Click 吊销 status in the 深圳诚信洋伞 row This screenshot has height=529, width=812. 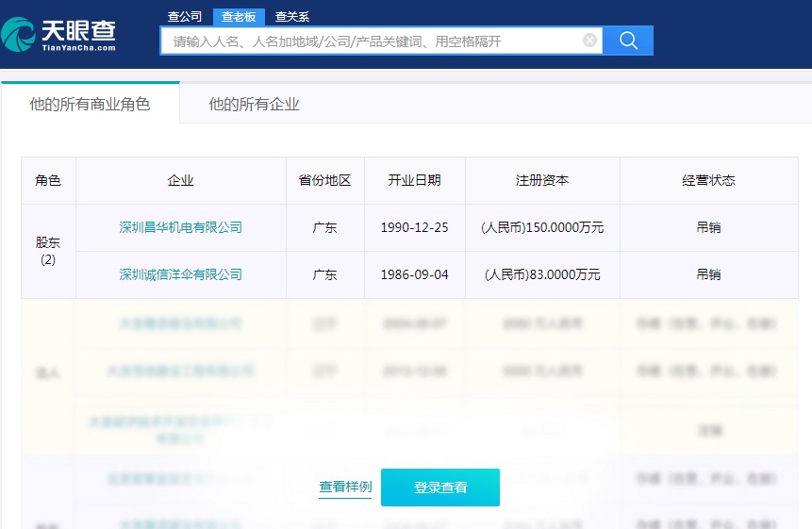(x=709, y=274)
